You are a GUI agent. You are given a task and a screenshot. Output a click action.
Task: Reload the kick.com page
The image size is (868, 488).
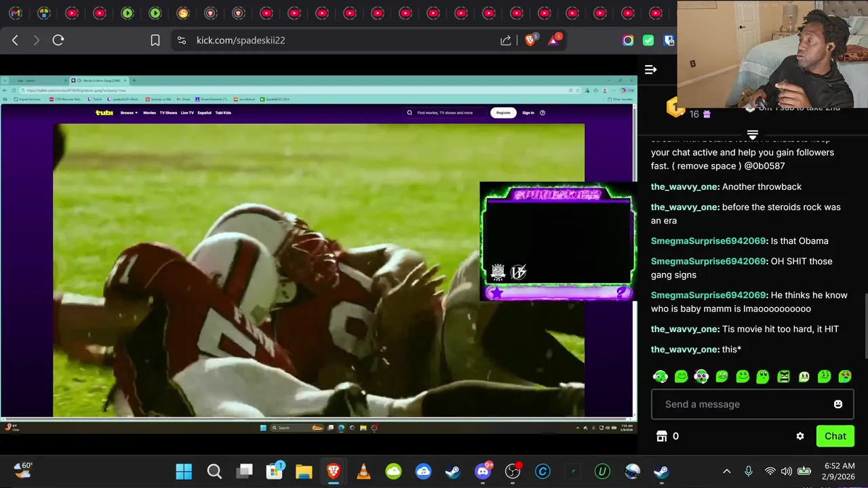click(x=58, y=40)
